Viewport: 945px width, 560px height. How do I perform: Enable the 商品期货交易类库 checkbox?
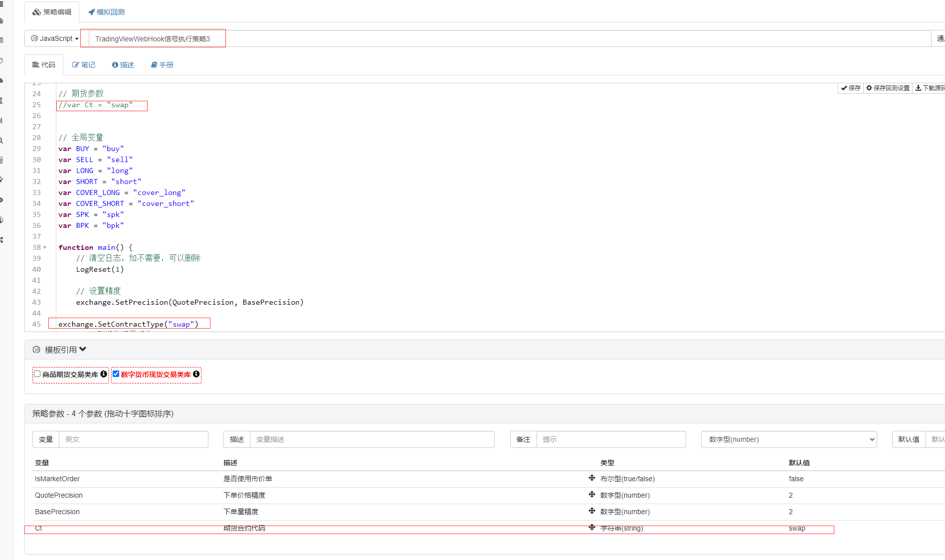(x=37, y=374)
